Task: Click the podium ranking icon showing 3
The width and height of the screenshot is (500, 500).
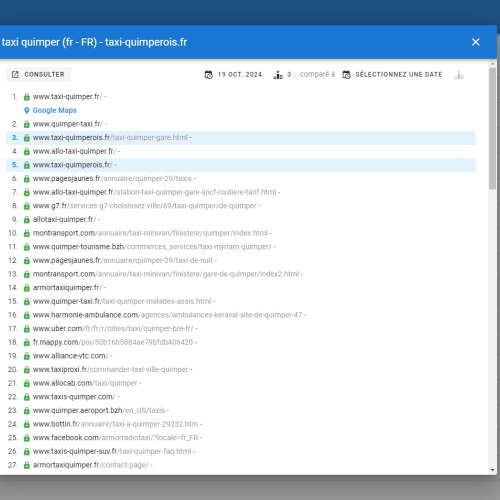Action: click(x=278, y=75)
